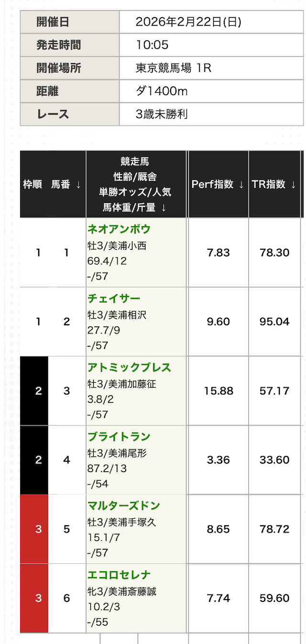Click the black frame cell beside horse number 3
Screen dimensions: 306x644
(38, 391)
